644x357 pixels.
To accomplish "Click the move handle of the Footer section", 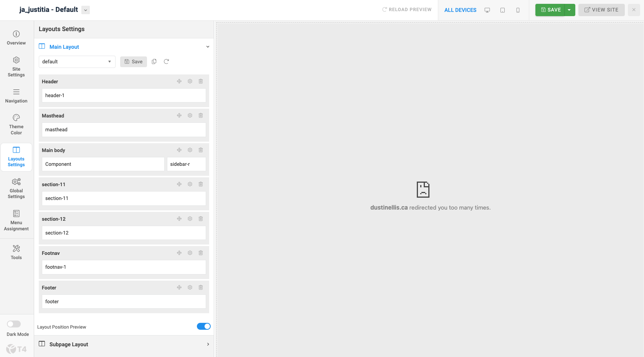I will [179, 288].
